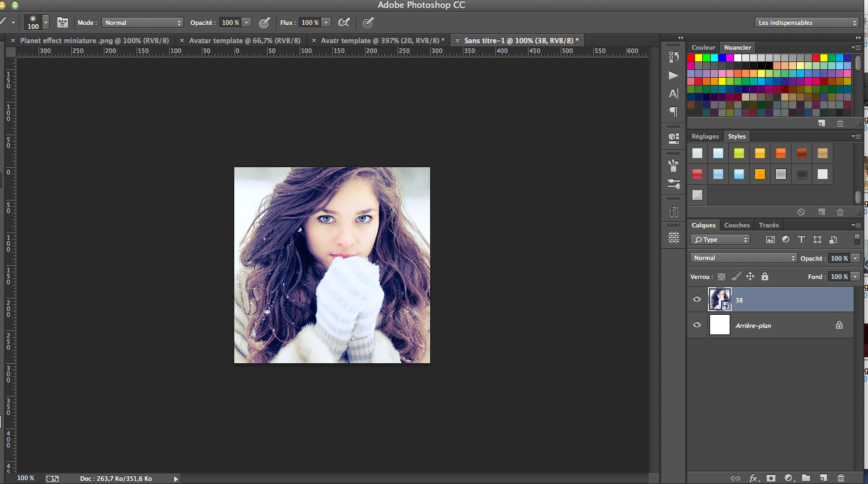Toggle lock position move icon
Image resolution: width=868 pixels, height=484 pixels.
point(750,276)
